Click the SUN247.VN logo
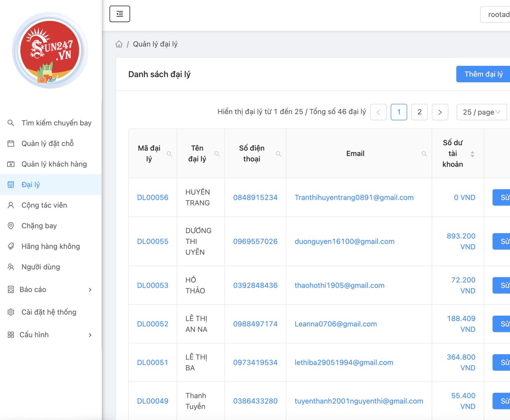 coord(50,51)
